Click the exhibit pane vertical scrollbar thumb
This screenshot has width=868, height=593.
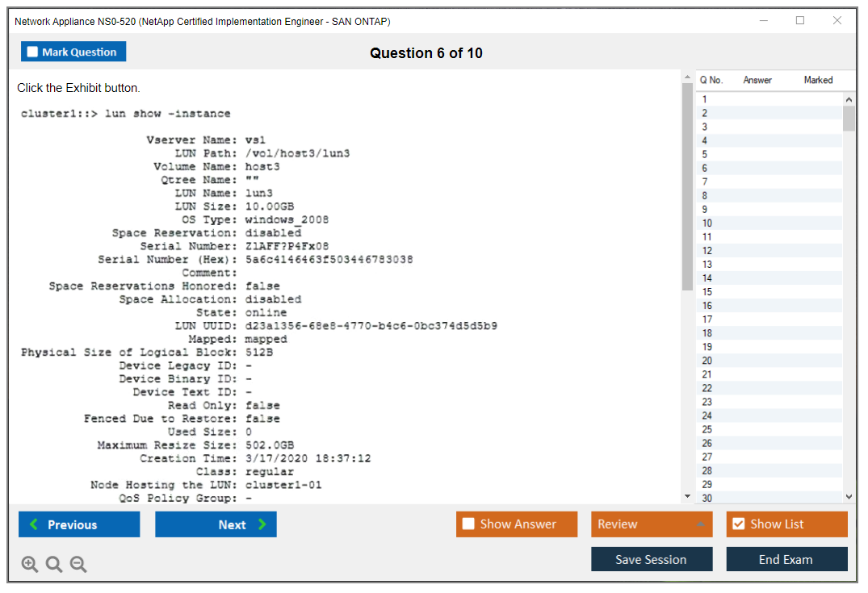(x=687, y=186)
